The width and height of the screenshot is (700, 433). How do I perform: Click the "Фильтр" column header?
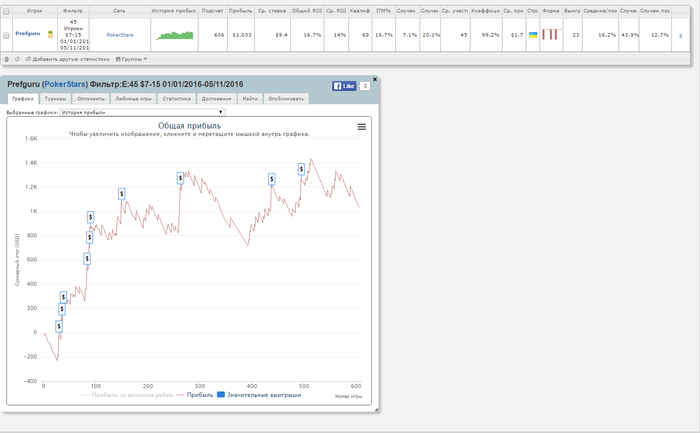coord(73,11)
